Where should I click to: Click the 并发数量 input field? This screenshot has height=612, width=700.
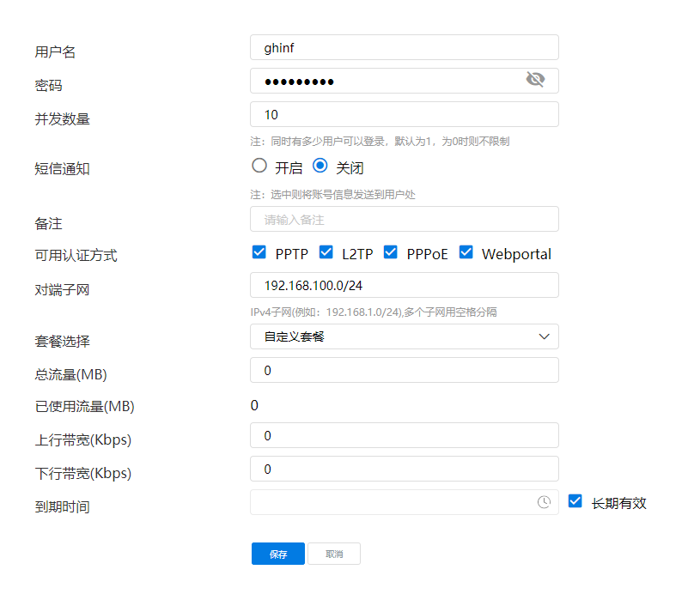point(404,114)
